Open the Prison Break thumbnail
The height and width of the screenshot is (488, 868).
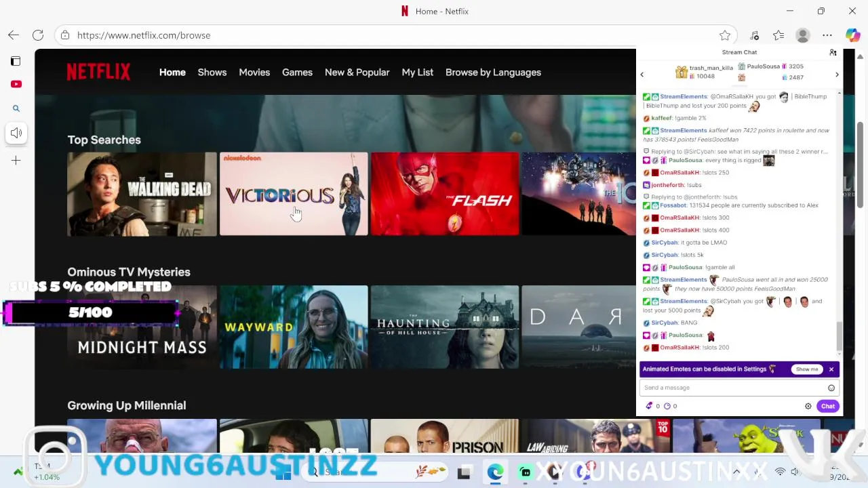pyautogui.click(x=445, y=436)
